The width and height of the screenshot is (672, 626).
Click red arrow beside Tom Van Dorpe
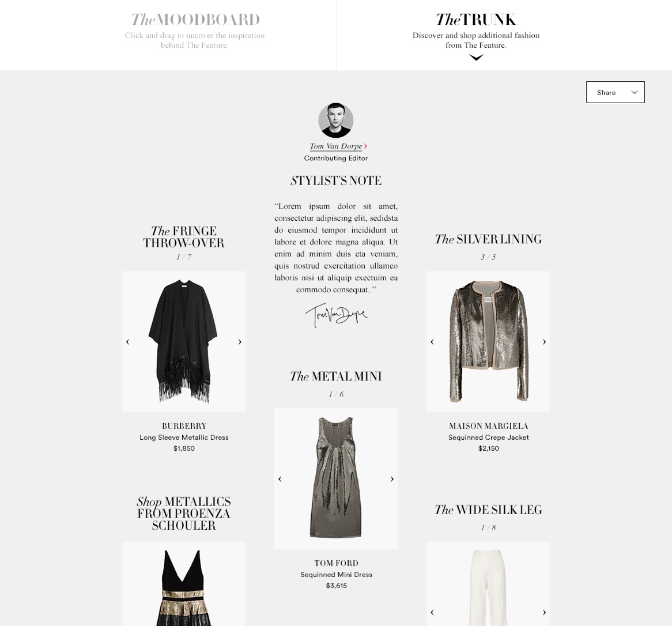(365, 146)
